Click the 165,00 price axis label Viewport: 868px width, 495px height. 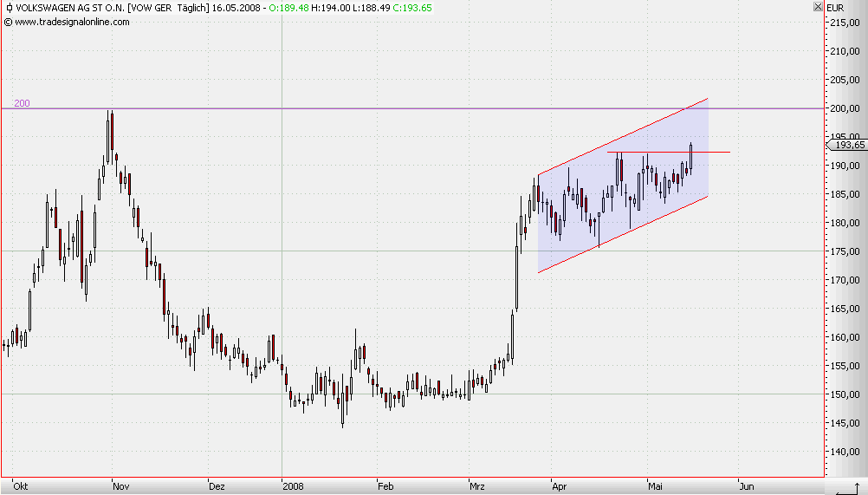tap(845, 309)
